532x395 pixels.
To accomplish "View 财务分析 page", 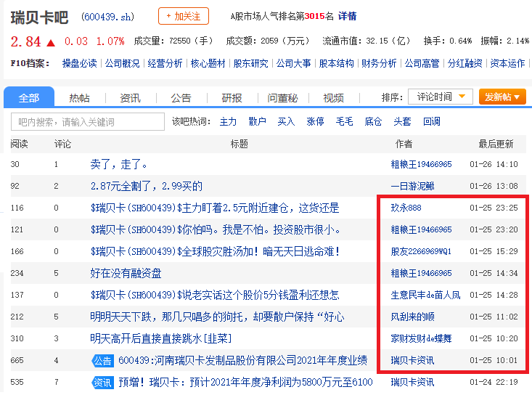I will pos(379,63).
